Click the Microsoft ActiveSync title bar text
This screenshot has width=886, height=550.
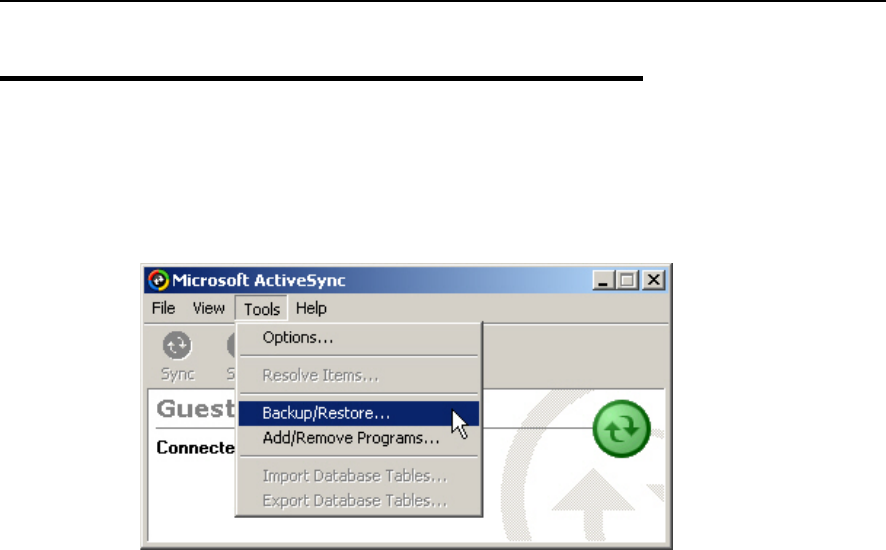click(258, 280)
